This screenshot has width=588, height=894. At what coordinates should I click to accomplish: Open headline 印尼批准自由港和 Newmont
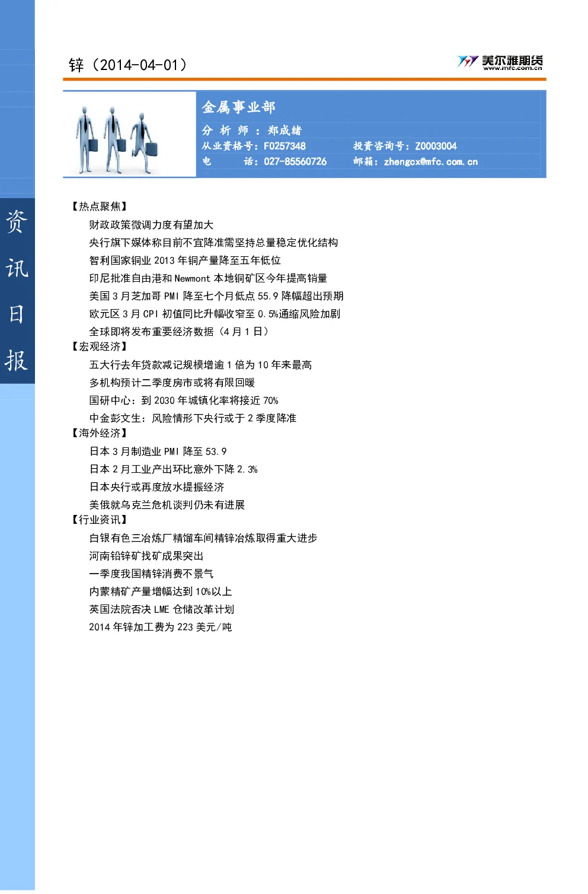pos(208,278)
